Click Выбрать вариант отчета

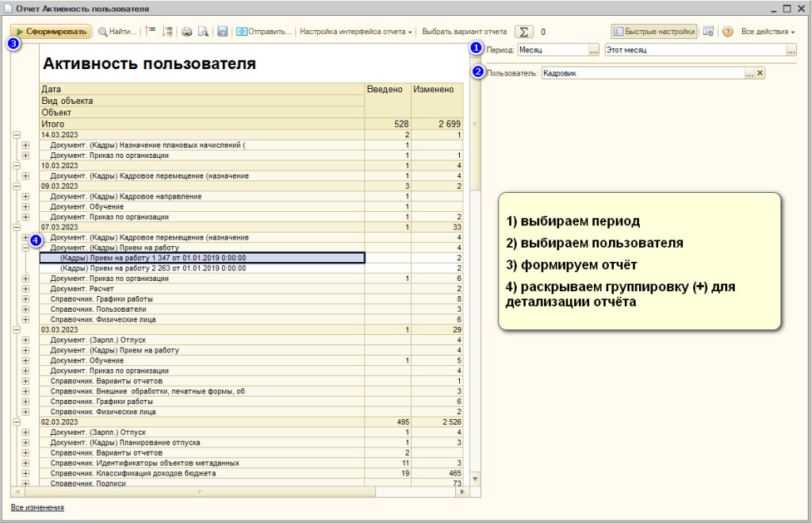coord(464,32)
